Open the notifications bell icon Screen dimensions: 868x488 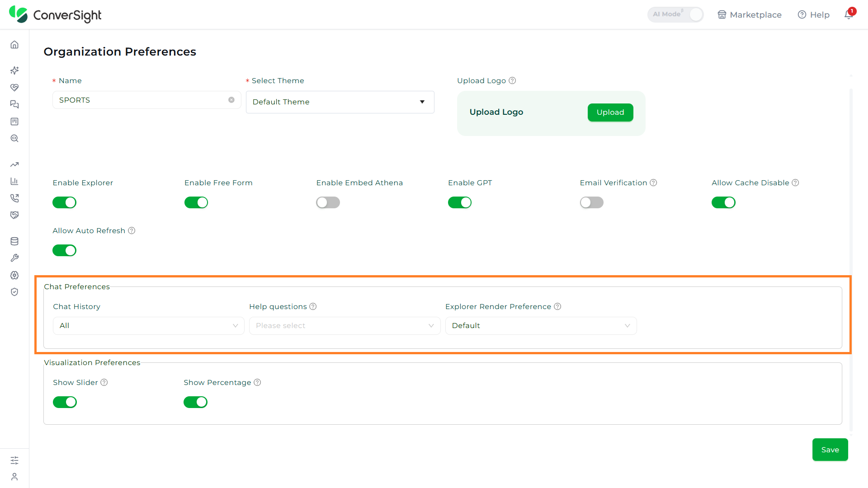pyautogui.click(x=849, y=14)
